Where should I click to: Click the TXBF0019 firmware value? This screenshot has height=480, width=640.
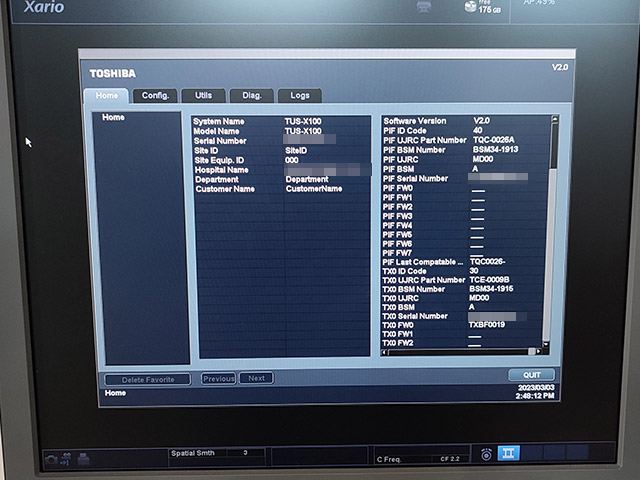pos(487,325)
